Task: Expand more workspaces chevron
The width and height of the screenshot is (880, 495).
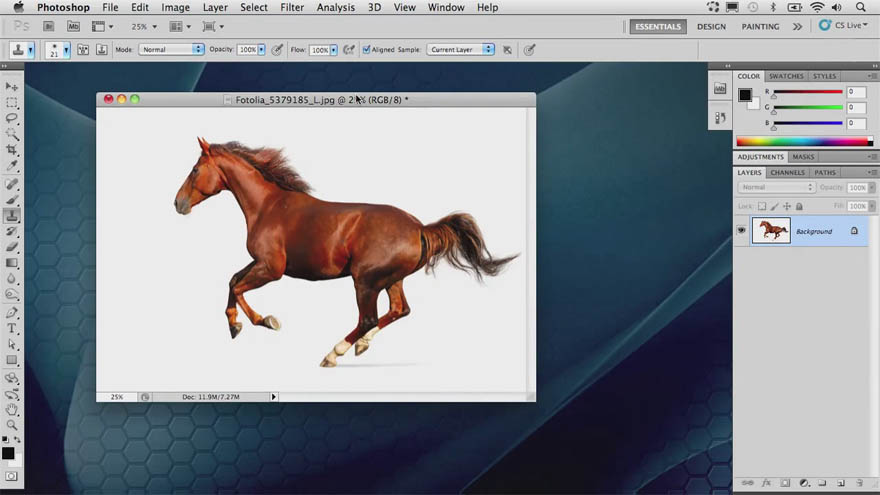Action: (797, 26)
